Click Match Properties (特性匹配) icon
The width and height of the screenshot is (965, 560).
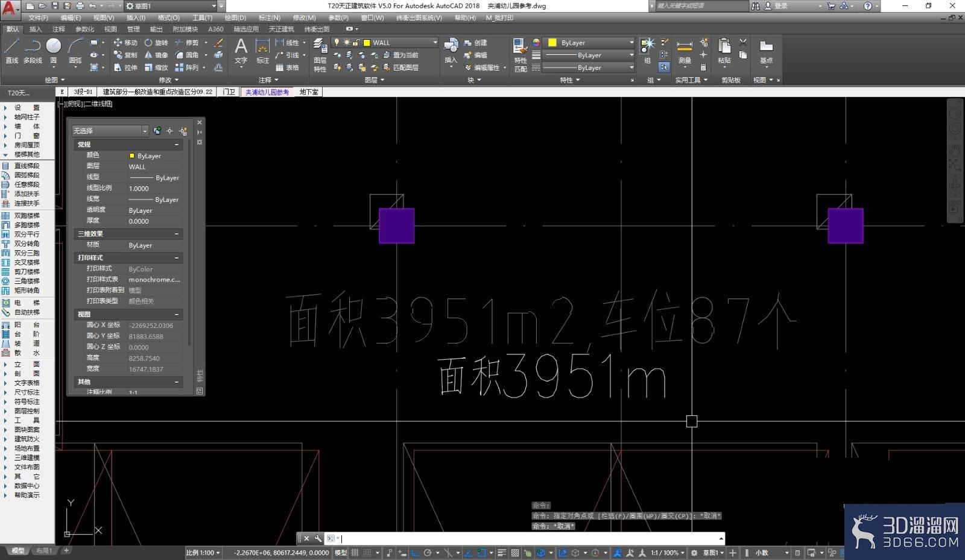(x=520, y=54)
